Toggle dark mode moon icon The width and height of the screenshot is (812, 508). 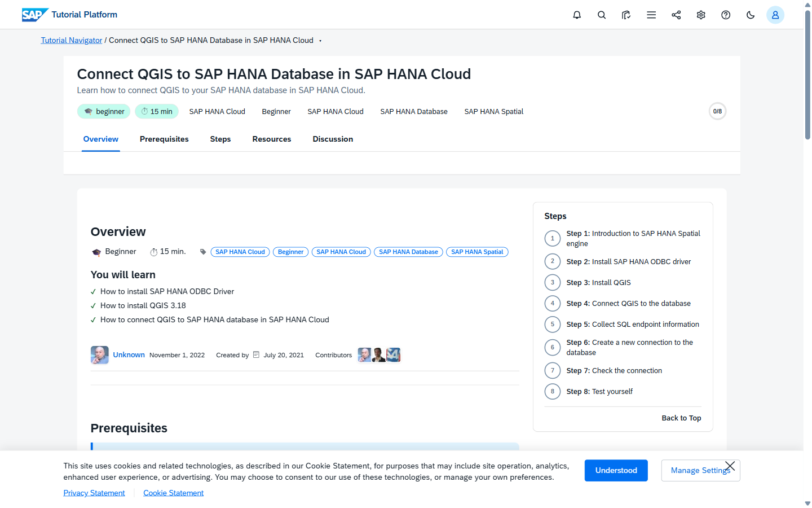(x=751, y=15)
